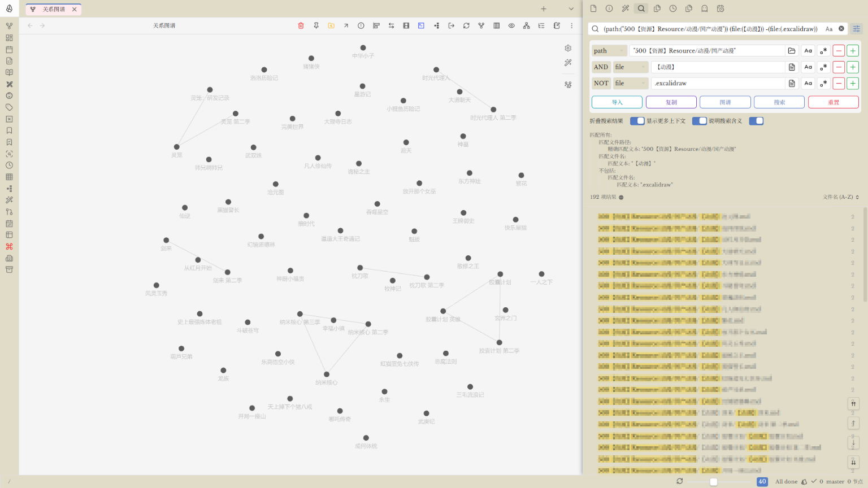Click the magic wand icon in graph

pyautogui.click(x=568, y=63)
